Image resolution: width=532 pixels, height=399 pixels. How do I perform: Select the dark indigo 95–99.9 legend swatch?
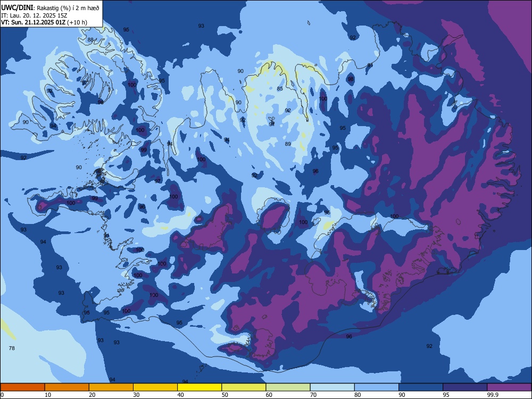coord(465,387)
